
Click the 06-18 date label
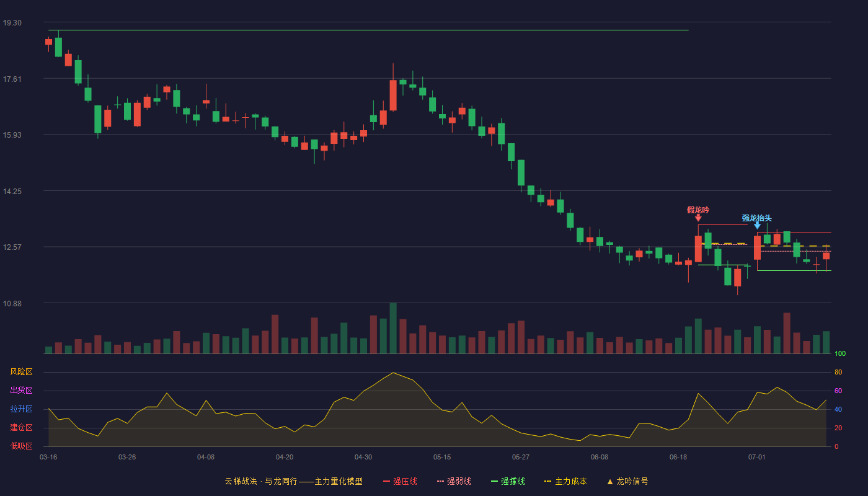tap(678, 457)
